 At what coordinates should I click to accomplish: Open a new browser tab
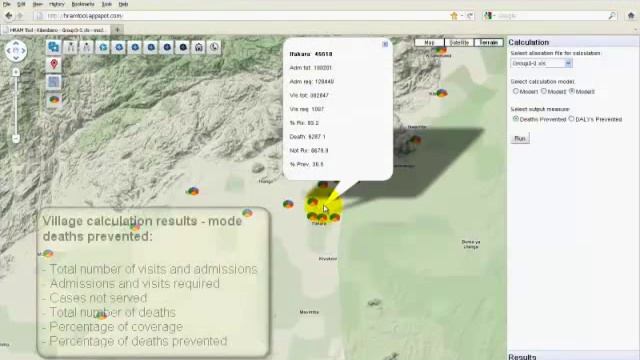click(x=117, y=29)
